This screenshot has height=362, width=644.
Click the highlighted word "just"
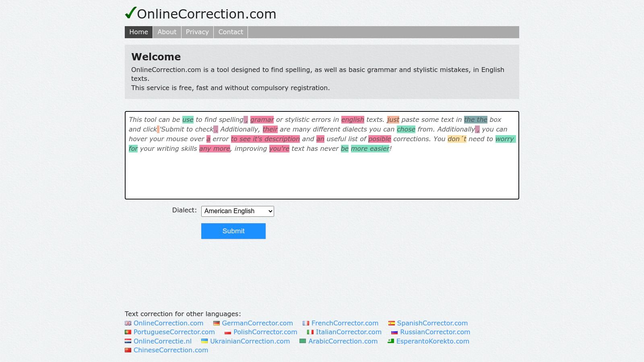click(x=393, y=119)
